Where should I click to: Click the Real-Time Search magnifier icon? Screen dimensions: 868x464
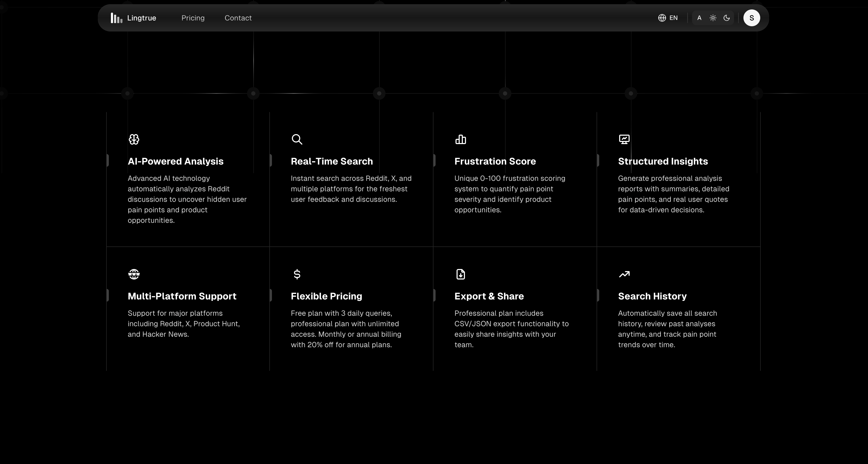pos(297,139)
